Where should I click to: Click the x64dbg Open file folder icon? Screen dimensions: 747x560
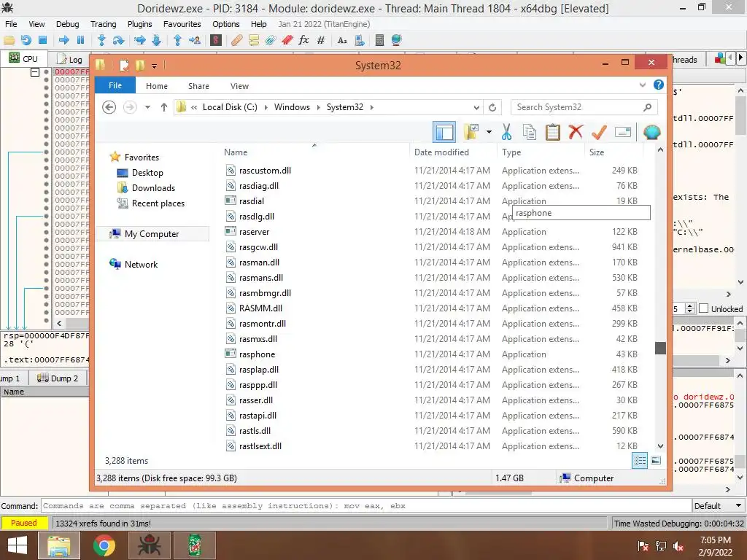9,40
